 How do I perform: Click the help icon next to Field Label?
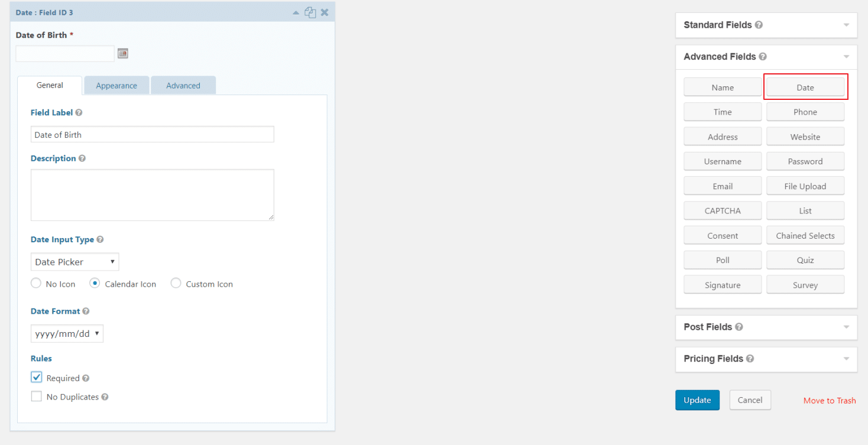(80, 112)
